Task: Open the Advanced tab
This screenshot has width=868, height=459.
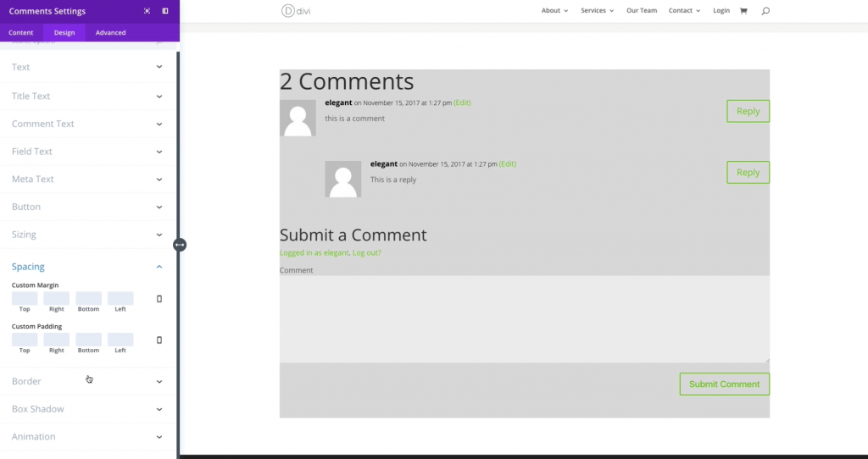Action: pos(111,33)
